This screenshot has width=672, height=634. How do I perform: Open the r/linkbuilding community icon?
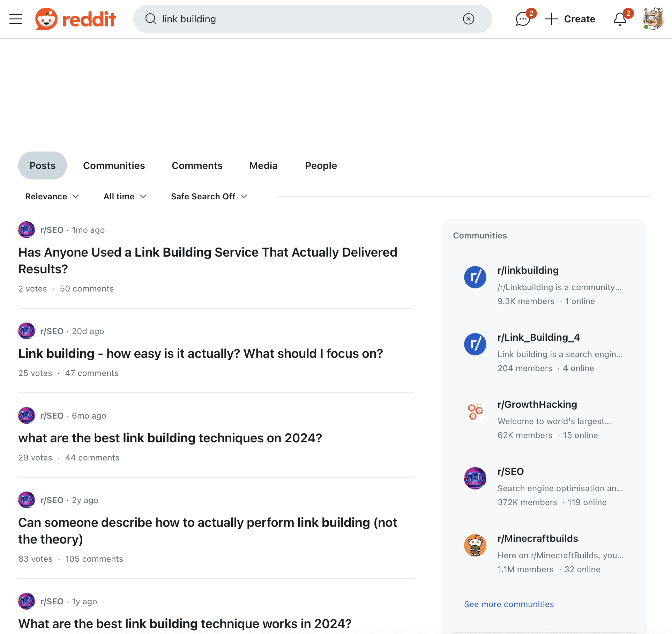coord(475,277)
